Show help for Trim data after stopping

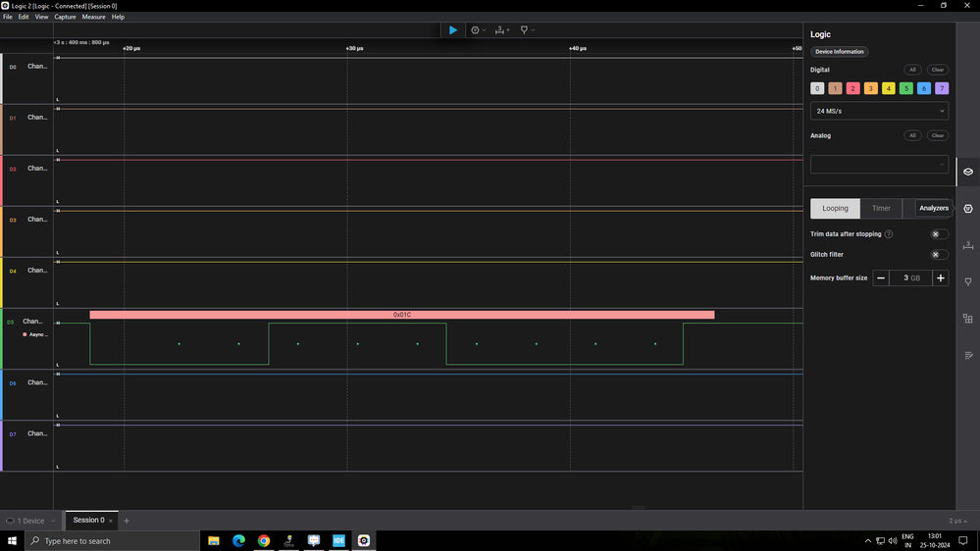[889, 234]
